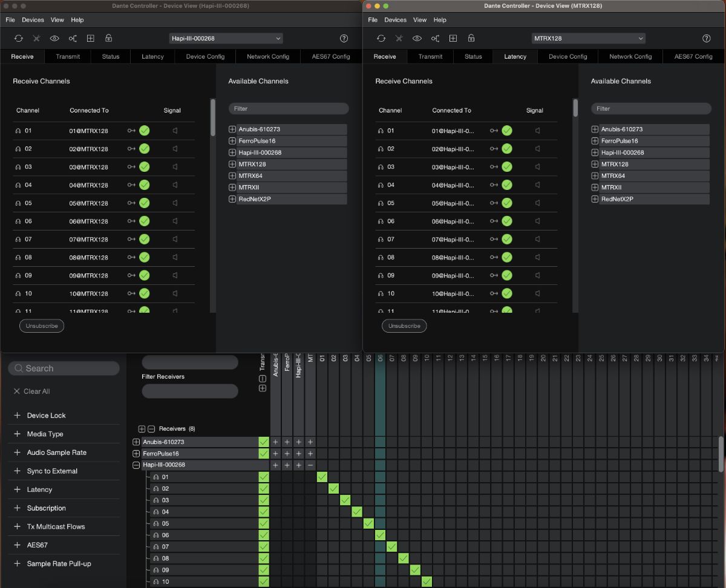Expand the Audio Sample Rate filter
Image resolution: width=726 pixels, height=588 pixels.
click(x=17, y=452)
